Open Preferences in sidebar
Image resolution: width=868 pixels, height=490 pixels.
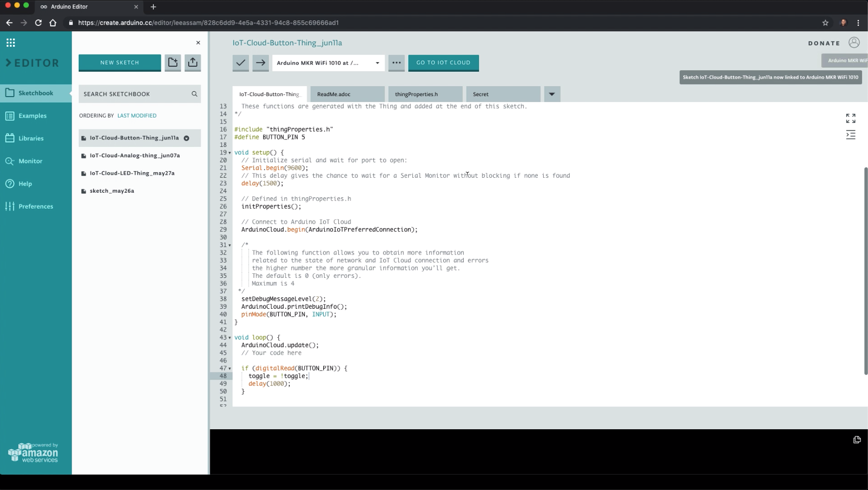tap(36, 206)
